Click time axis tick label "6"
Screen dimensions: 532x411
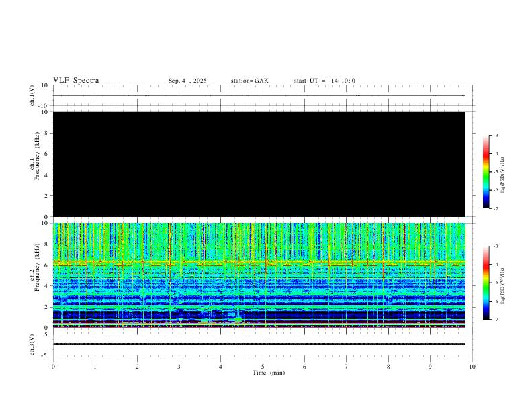point(305,367)
